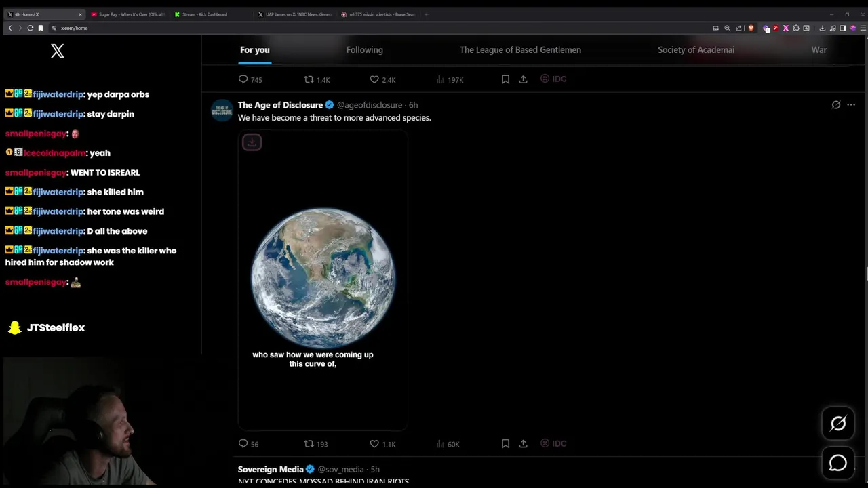View analytics showing 197K views
Screen dimensions: 868x488
[450, 79]
